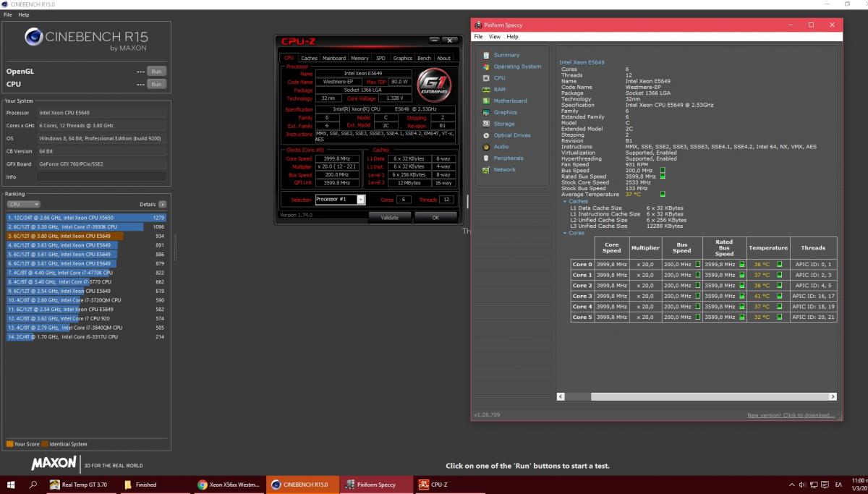Image resolution: width=868 pixels, height=494 pixels.
Task: Open the Help menu in Cinebench
Action: click(24, 14)
